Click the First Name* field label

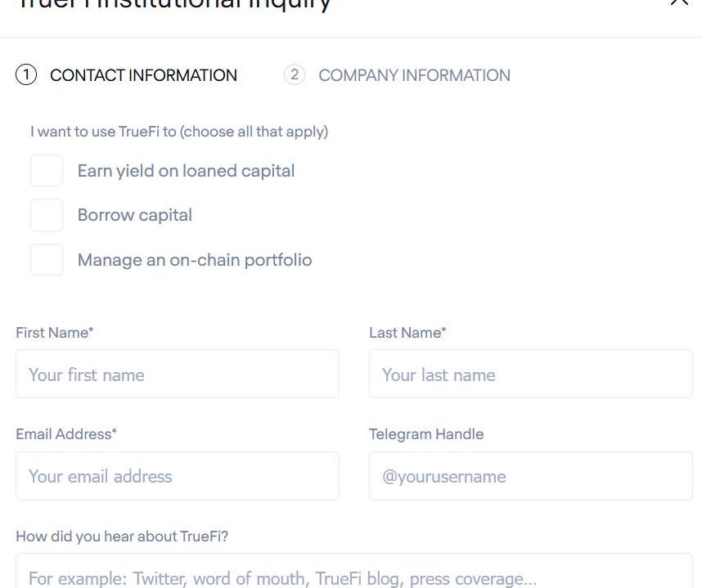click(x=54, y=333)
